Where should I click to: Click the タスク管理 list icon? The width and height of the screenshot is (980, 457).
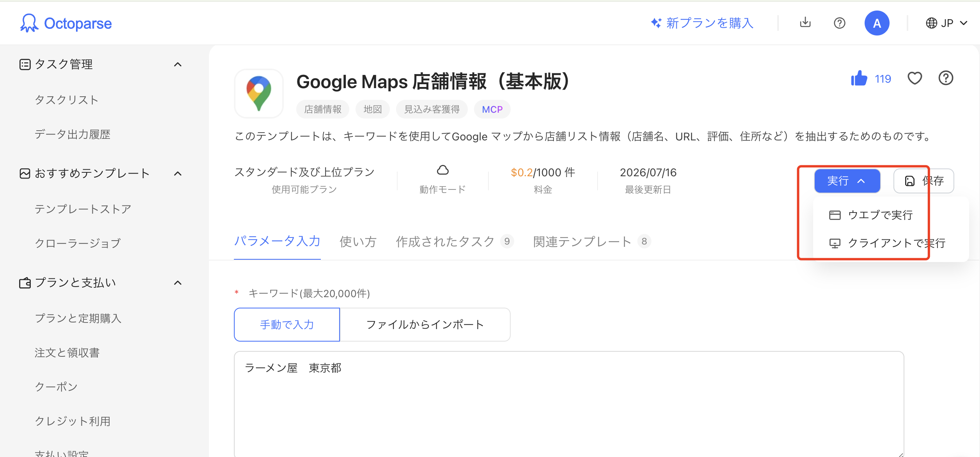25,64
